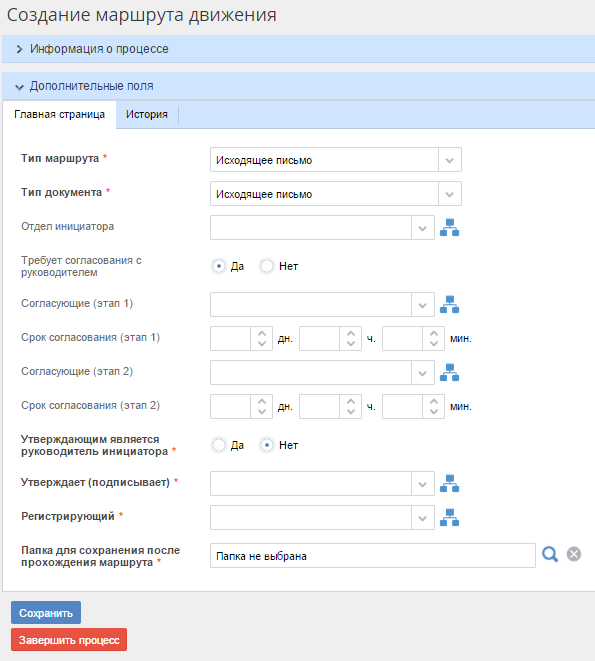Click the Папка не выбрана field
This screenshot has height=661, width=595.
(x=373, y=556)
